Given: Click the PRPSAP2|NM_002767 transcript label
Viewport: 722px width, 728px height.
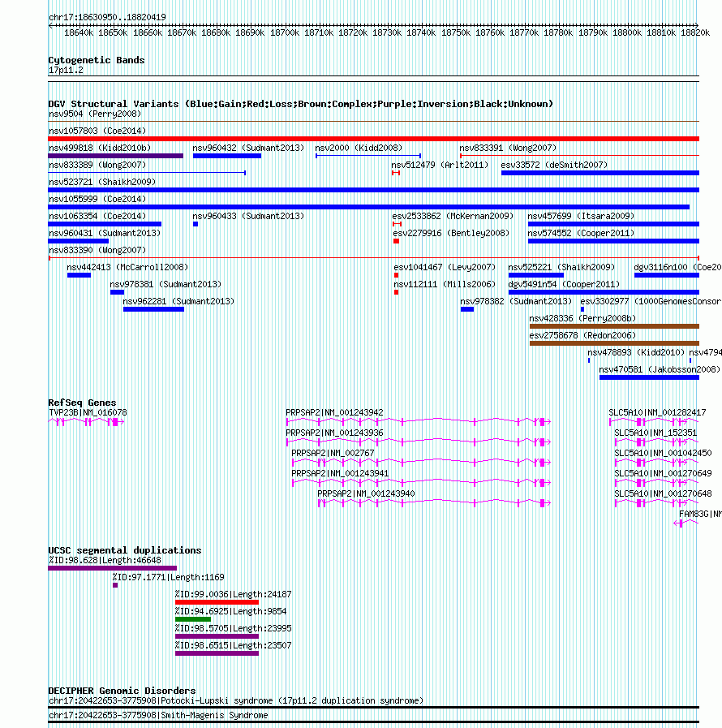Looking at the screenshot, I should [x=333, y=453].
